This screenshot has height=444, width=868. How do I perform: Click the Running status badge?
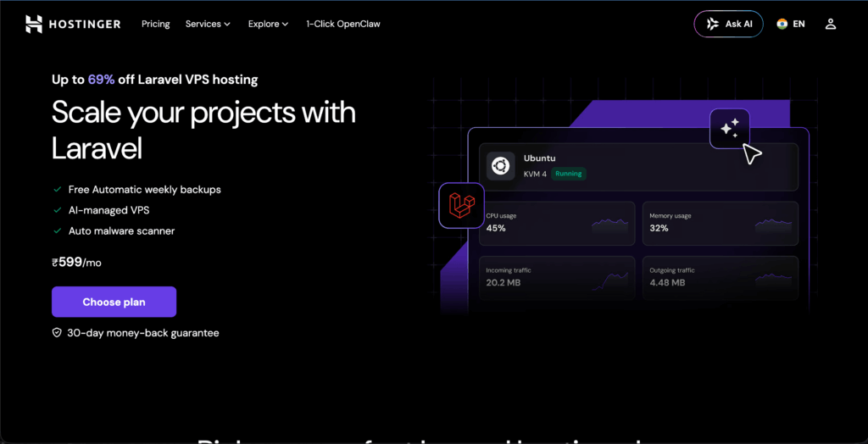coord(569,174)
